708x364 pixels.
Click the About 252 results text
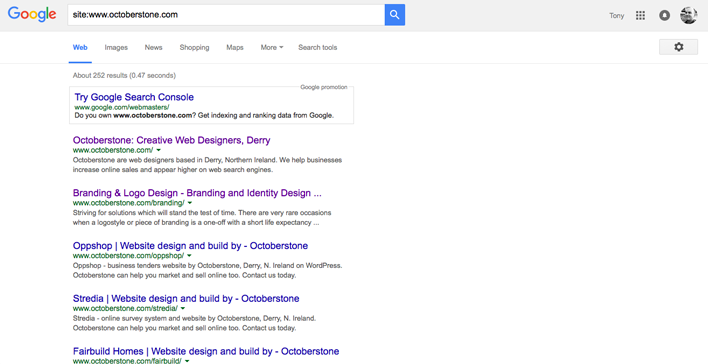click(124, 75)
